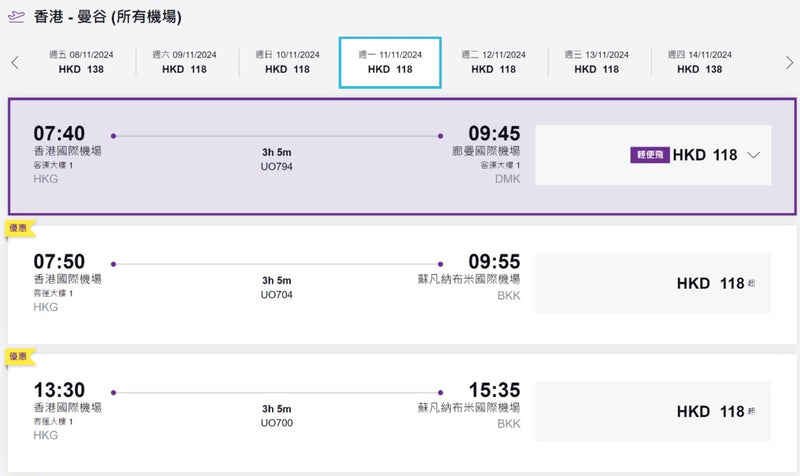Expand the UO704 fare price box
800x476 pixels.
(653, 284)
